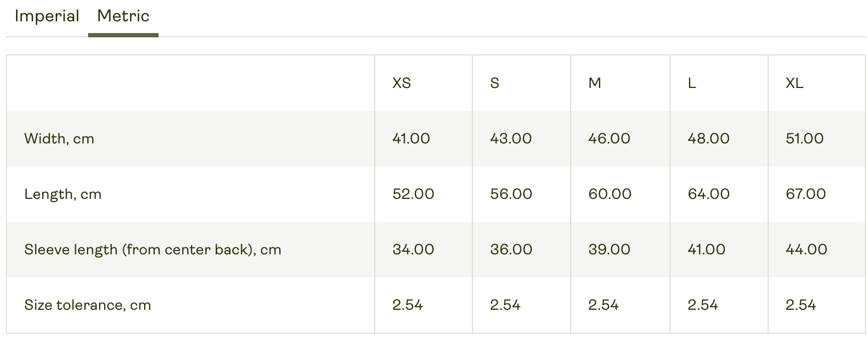
Task: Select the Metric tab
Action: [x=123, y=17]
